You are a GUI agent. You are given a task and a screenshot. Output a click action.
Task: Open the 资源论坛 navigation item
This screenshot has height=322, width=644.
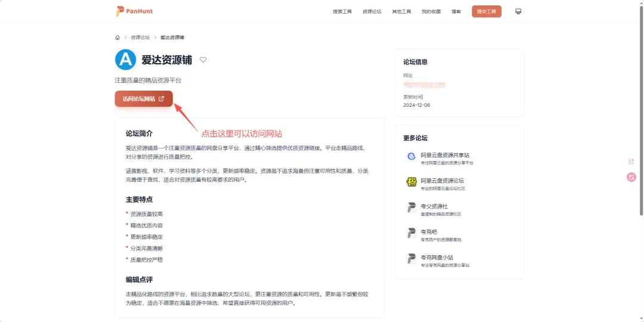tap(371, 11)
